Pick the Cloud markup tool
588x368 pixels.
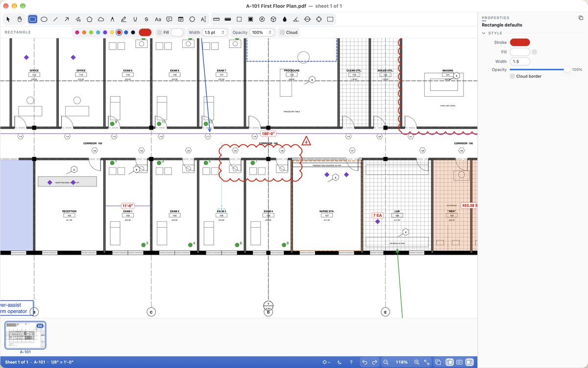point(101,19)
